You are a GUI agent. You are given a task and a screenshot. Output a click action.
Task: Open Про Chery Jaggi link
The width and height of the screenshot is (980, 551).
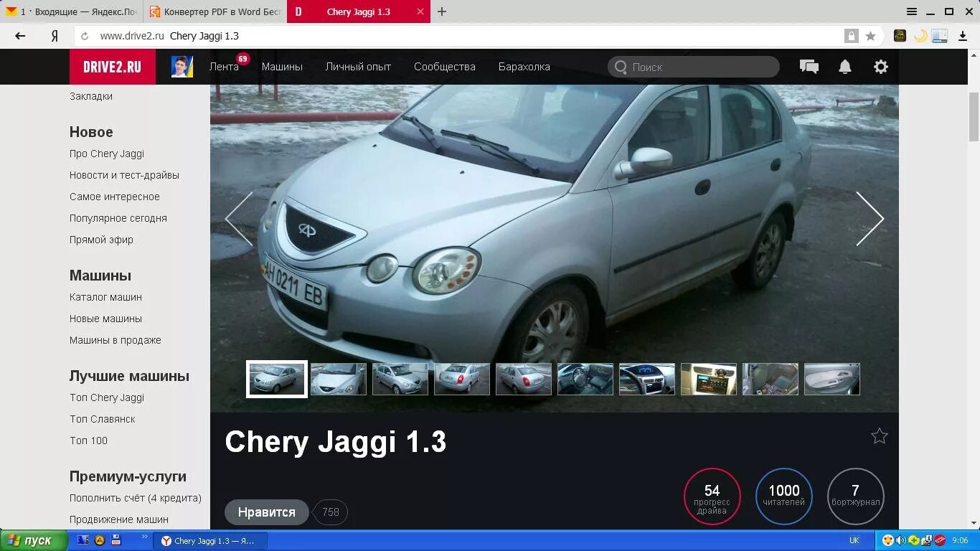[107, 154]
